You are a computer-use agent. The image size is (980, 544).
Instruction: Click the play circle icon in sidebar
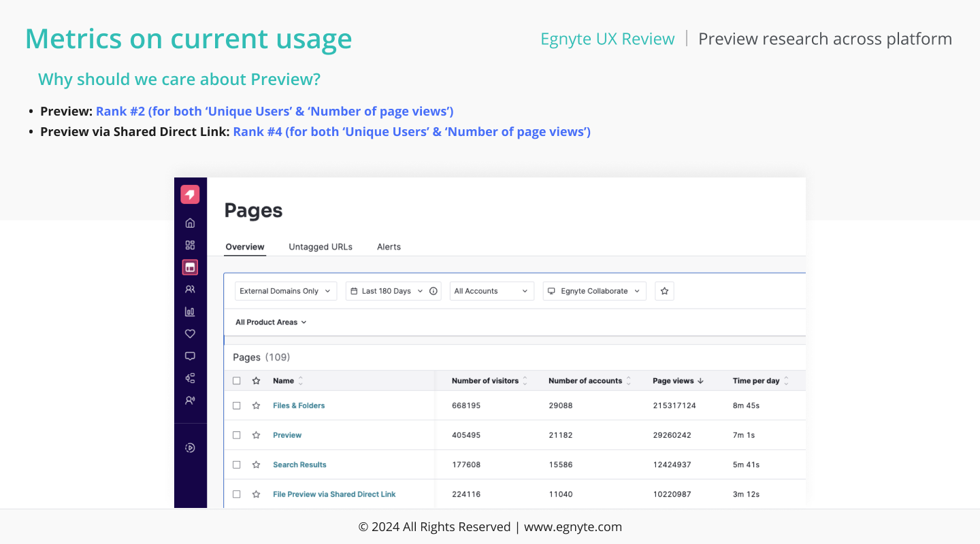point(190,447)
